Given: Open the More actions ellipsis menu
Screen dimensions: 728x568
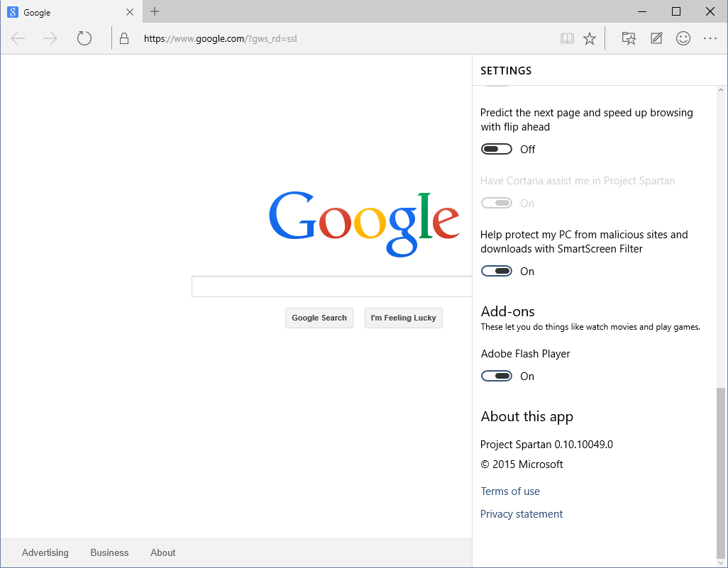Looking at the screenshot, I should coord(710,38).
